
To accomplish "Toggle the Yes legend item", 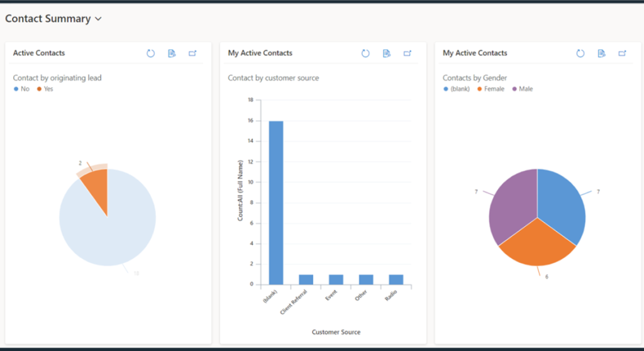I will point(45,89).
